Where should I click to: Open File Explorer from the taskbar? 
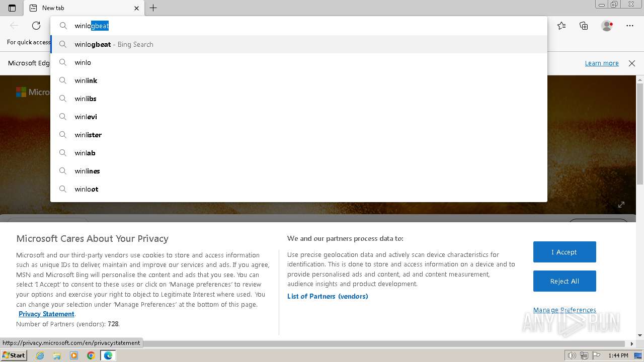click(x=57, y=355)
